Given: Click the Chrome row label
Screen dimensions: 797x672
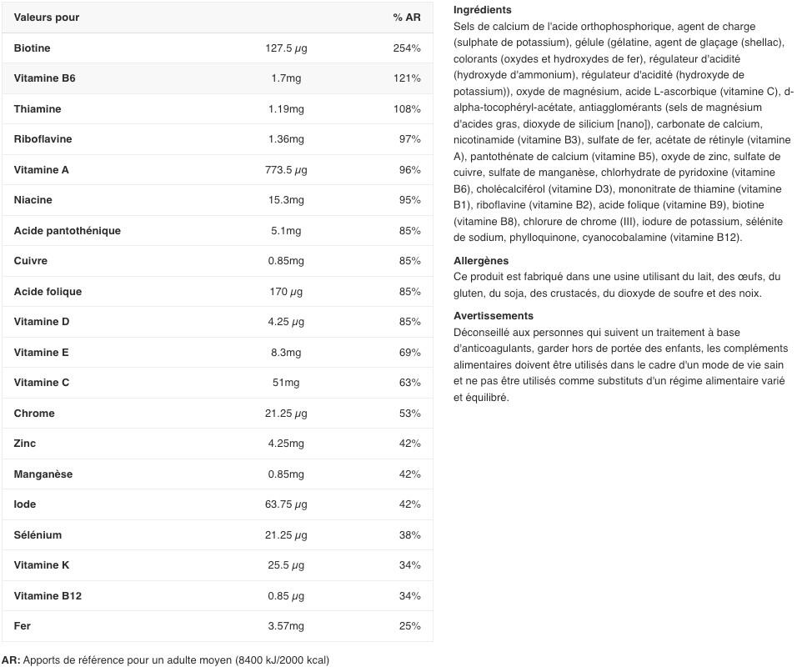Looking at the screenshot, I should tap(34, 414).
